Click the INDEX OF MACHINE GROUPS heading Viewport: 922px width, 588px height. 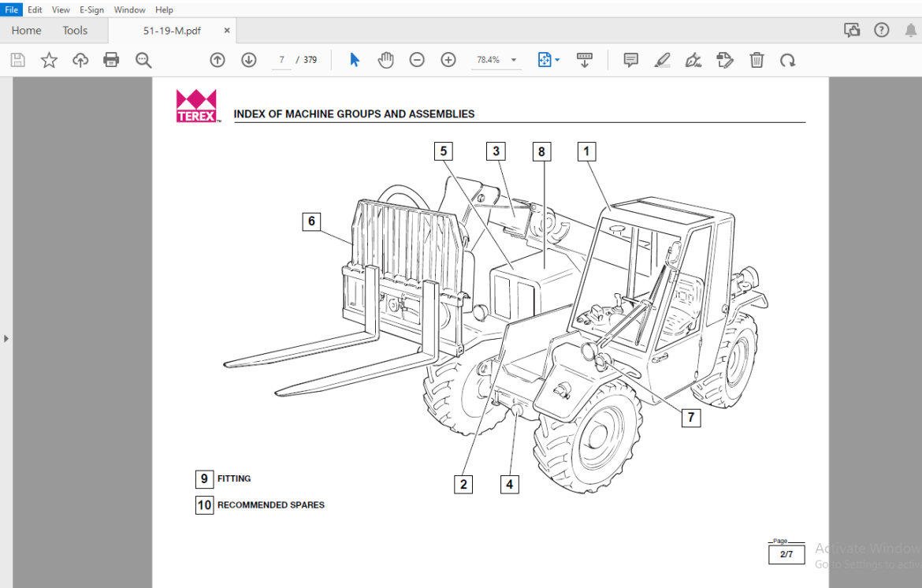point(354,114)
